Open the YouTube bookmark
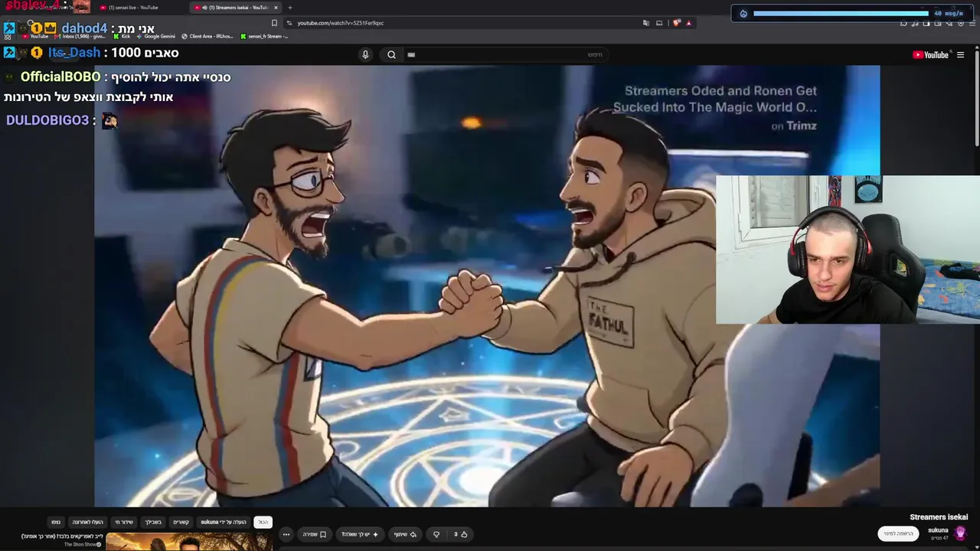The height and width of the screenshot is (551, 980). [x=35, y=36]
